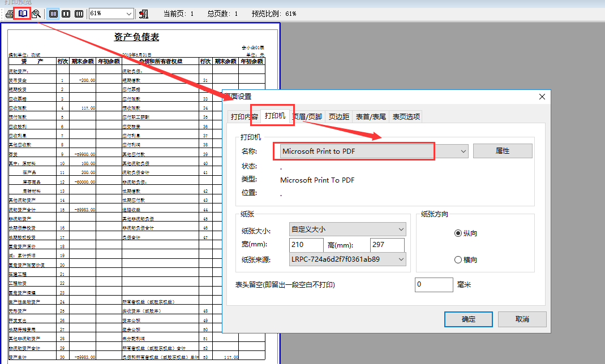
Task: Select the two-page layout view icon
Action: [66, 14]
